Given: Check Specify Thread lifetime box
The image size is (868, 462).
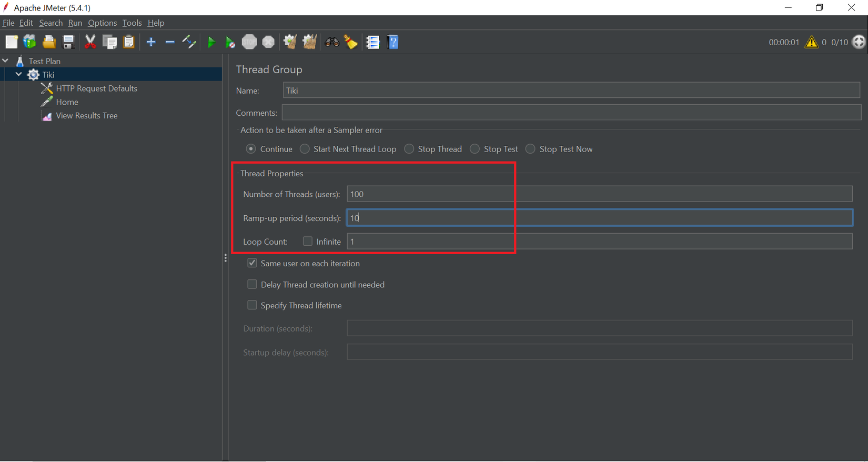Looking at the screenshot, I should click(252, 305).
